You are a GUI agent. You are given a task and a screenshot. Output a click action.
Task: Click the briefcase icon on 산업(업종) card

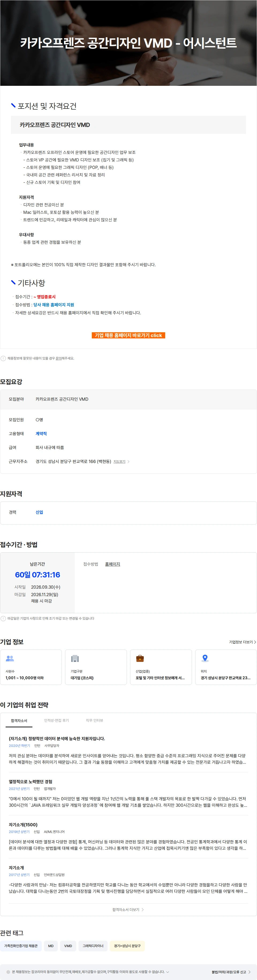tap(140, 658)
